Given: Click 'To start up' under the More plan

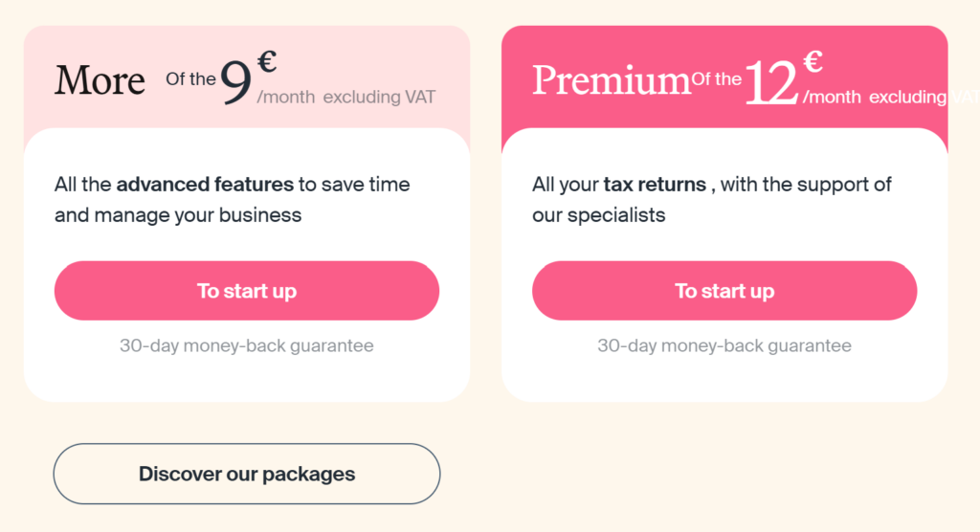Looking at the screenshot, I should pyautogui.click(x=247, y=291).
